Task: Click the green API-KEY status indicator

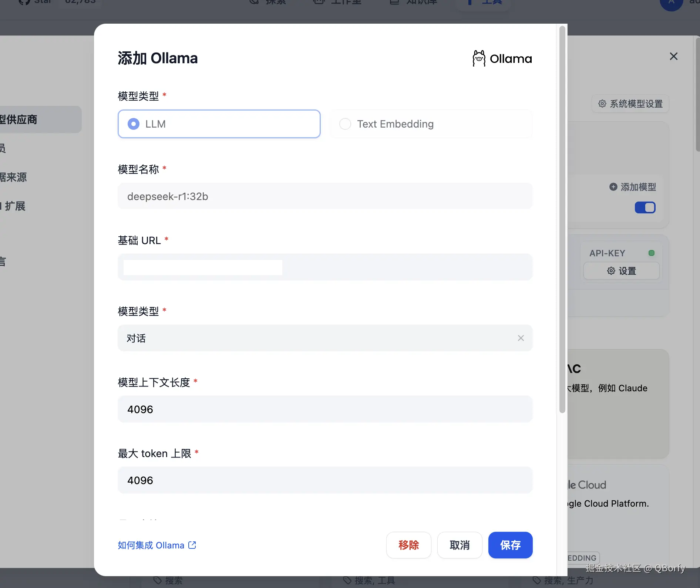Action: (652, 253)
